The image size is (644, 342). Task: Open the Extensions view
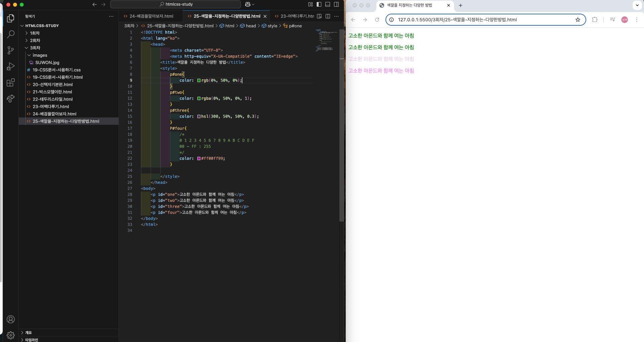pyautogui.click(x=11, y=82)
